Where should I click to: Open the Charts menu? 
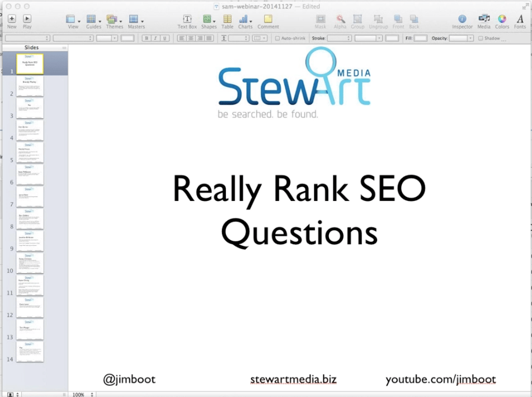pos(245,22)
